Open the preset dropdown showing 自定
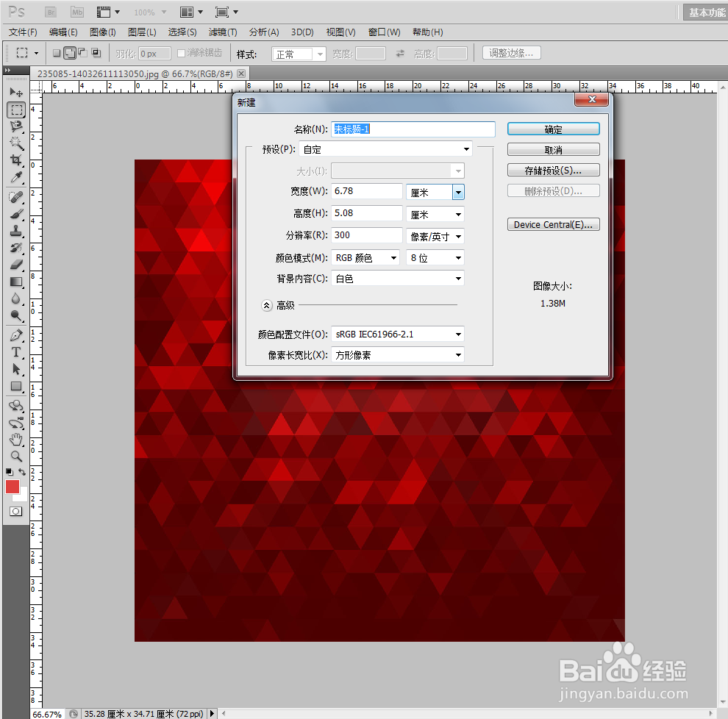Screen dimensions: 728x719 [386, 149]
